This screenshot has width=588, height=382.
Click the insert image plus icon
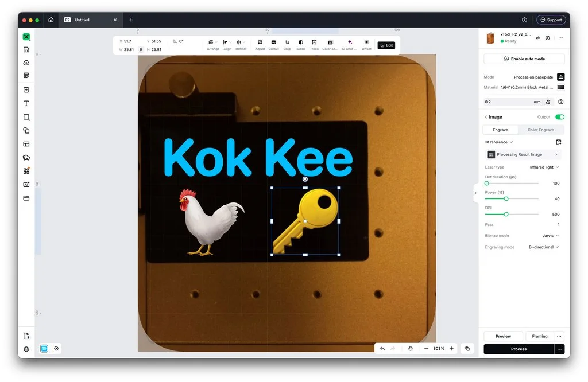click(26, 90)
